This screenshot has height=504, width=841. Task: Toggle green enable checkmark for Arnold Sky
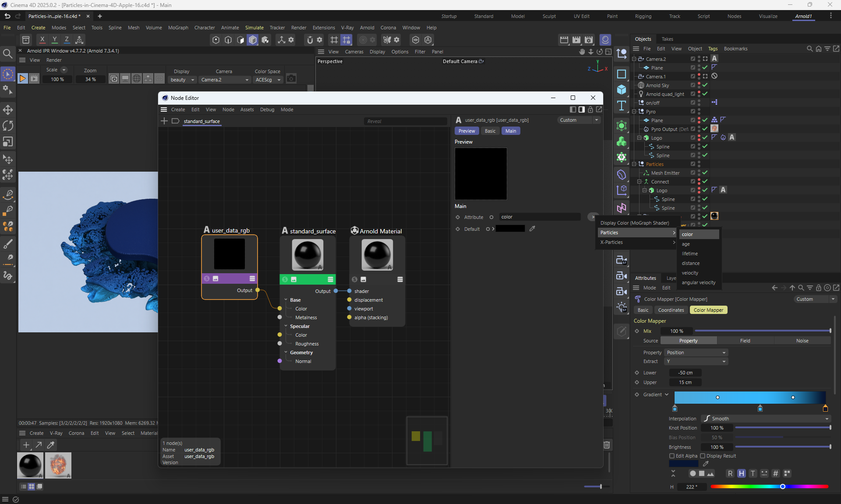[x=705, y=85]
